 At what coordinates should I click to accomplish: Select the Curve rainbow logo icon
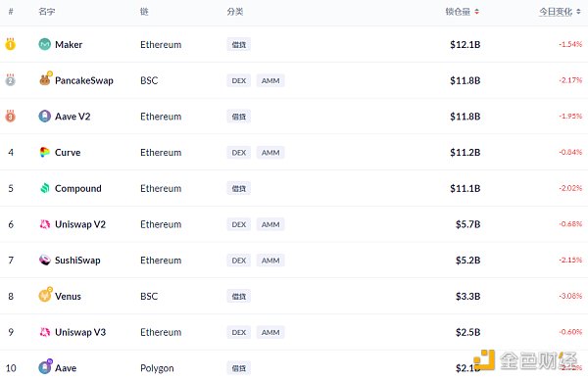coord(45,152)
